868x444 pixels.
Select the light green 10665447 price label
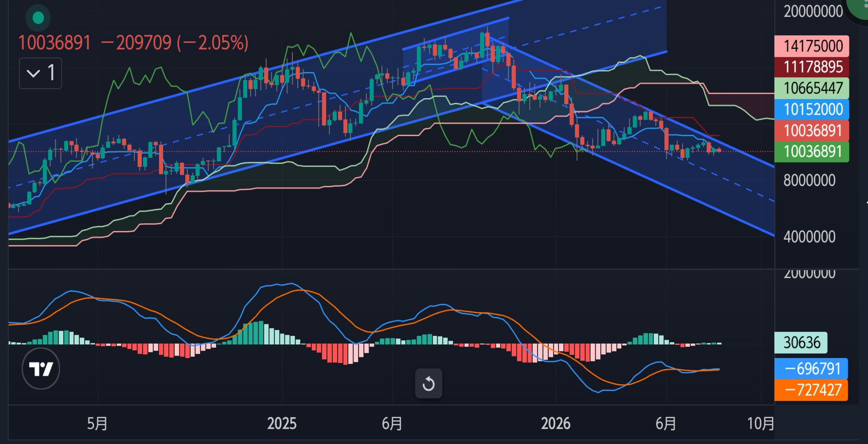tap(812, 88)
